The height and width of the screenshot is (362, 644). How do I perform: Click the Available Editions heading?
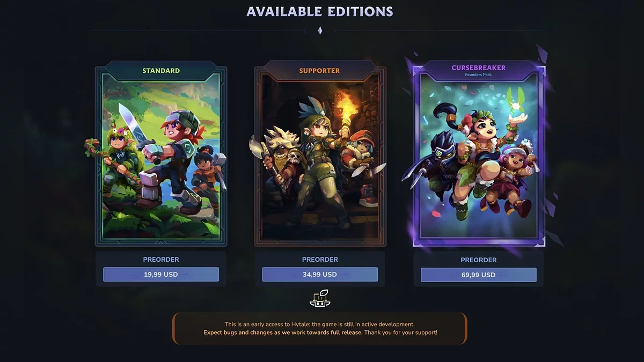coord(320,11)
